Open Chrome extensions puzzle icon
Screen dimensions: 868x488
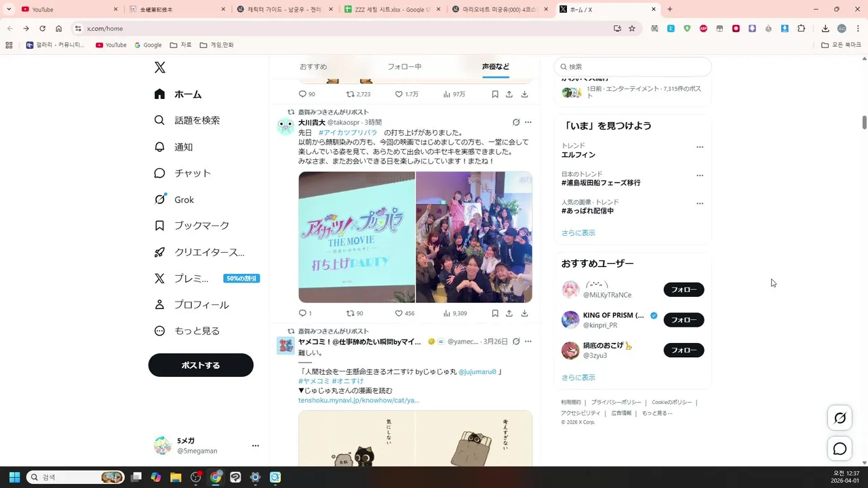802,28
